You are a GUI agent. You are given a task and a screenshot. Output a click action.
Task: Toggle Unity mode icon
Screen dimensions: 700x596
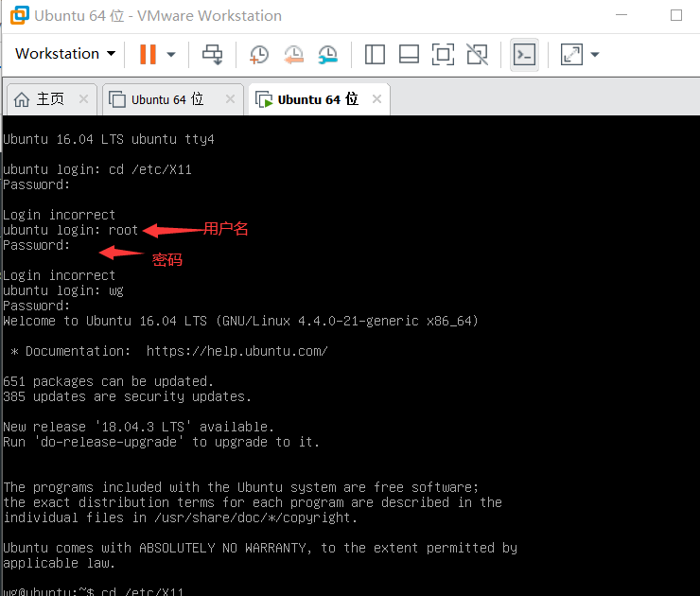(x=478, y=55)
